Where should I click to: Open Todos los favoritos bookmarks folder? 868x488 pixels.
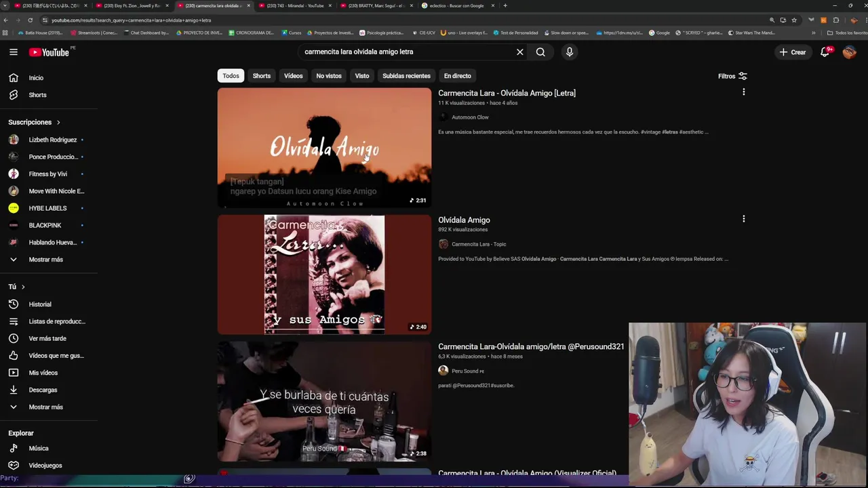(x=847, y=33)
